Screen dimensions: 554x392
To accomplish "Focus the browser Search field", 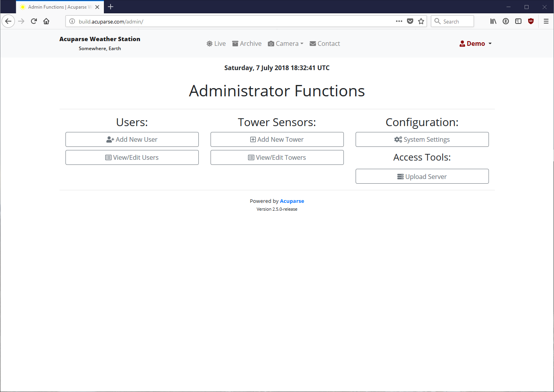I will click(x=452, y=21).
